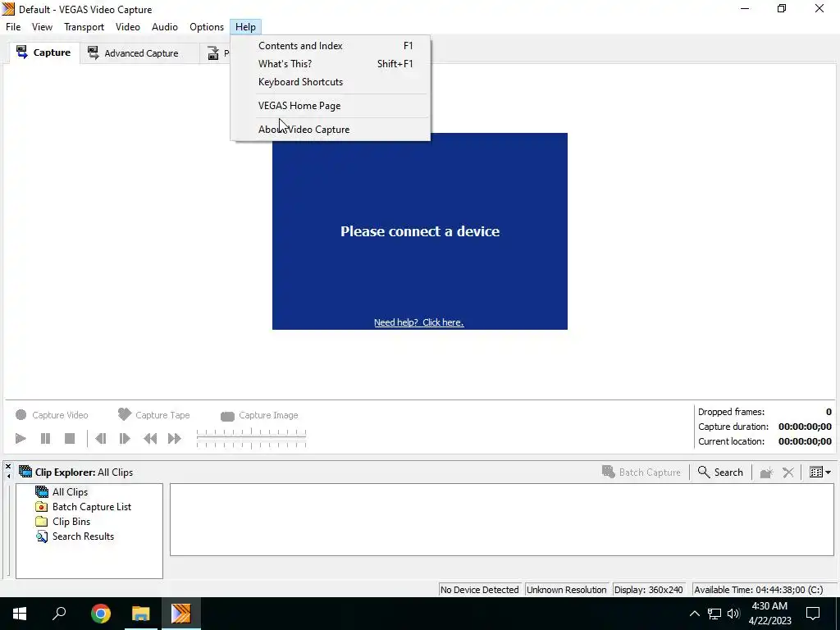Open Keyboard Shortcuts from Help menu
Viewport: 840px width, 630px height.
[x=330, y=82]
